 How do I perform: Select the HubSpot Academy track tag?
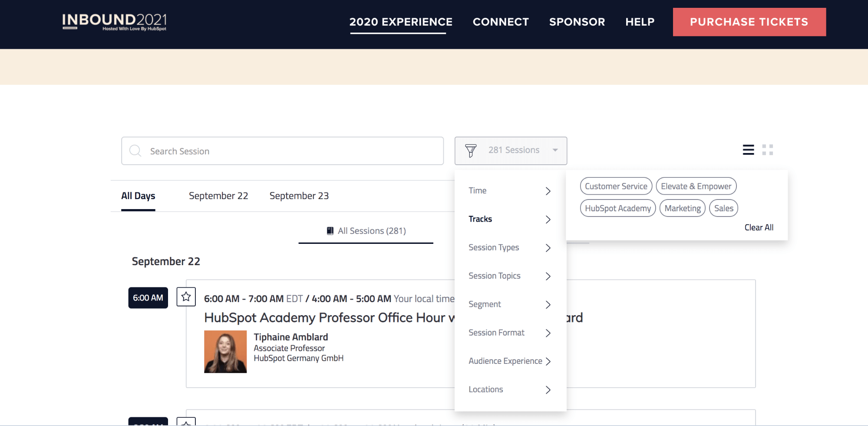click(x=618, y=208)
